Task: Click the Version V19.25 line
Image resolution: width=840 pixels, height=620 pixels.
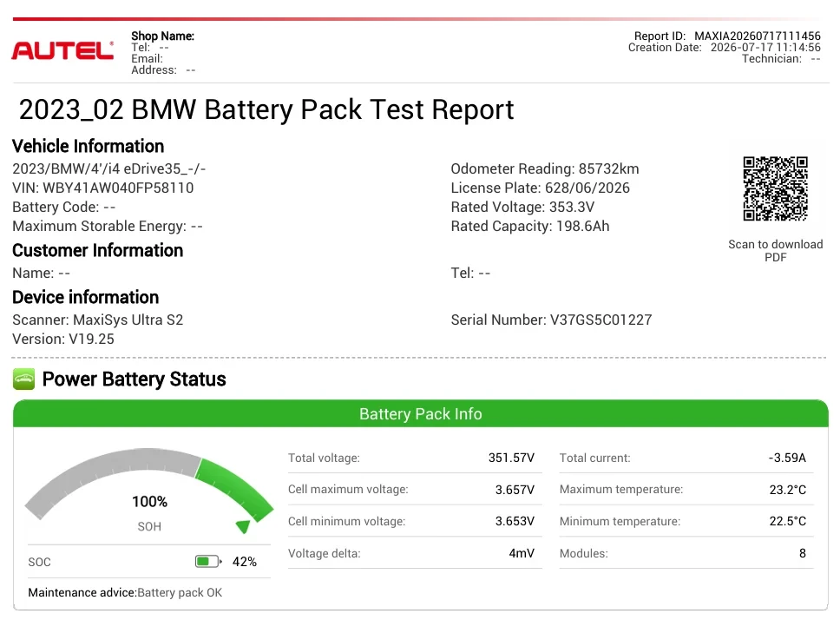Action: coord(63,340)
